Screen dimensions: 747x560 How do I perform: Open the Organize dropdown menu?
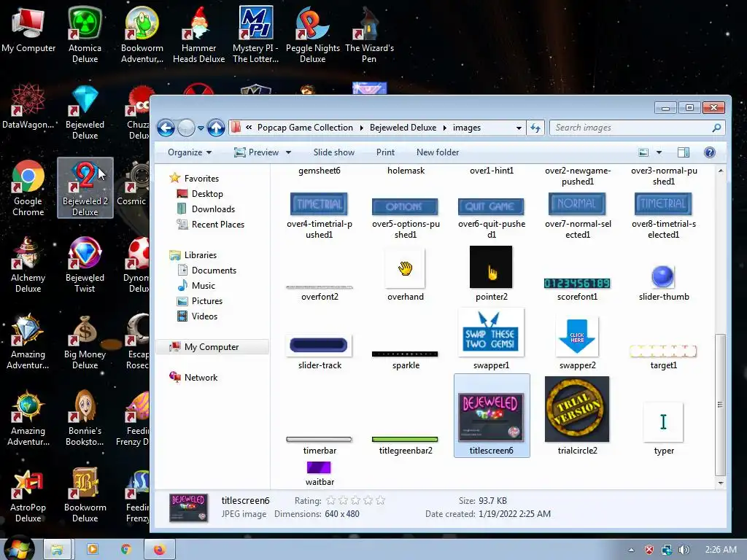[190, 152]
